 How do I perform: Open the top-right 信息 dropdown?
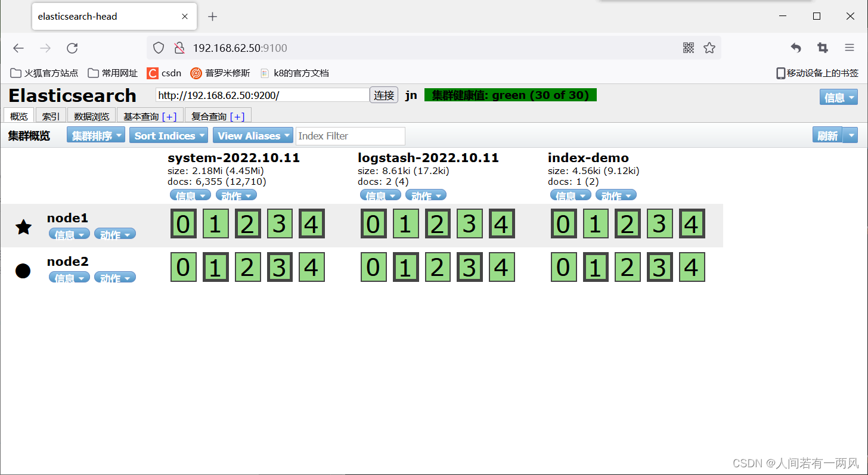tap(838, 97)
